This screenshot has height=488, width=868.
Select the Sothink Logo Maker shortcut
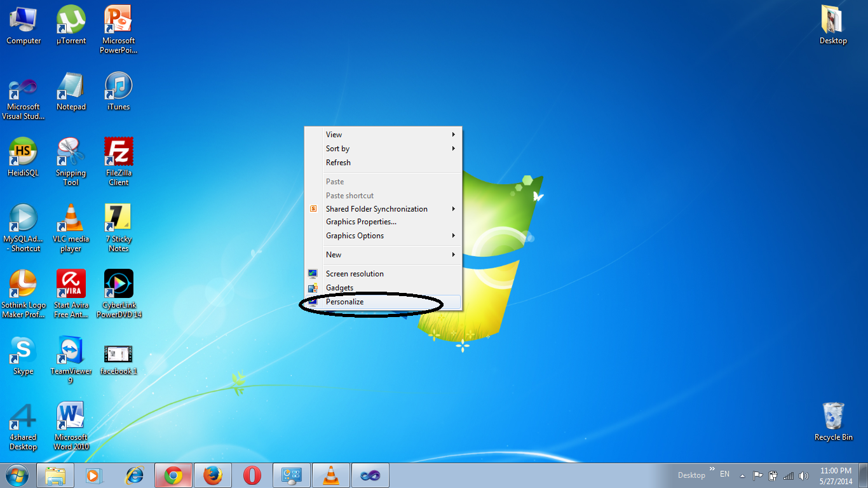point(24,294)
